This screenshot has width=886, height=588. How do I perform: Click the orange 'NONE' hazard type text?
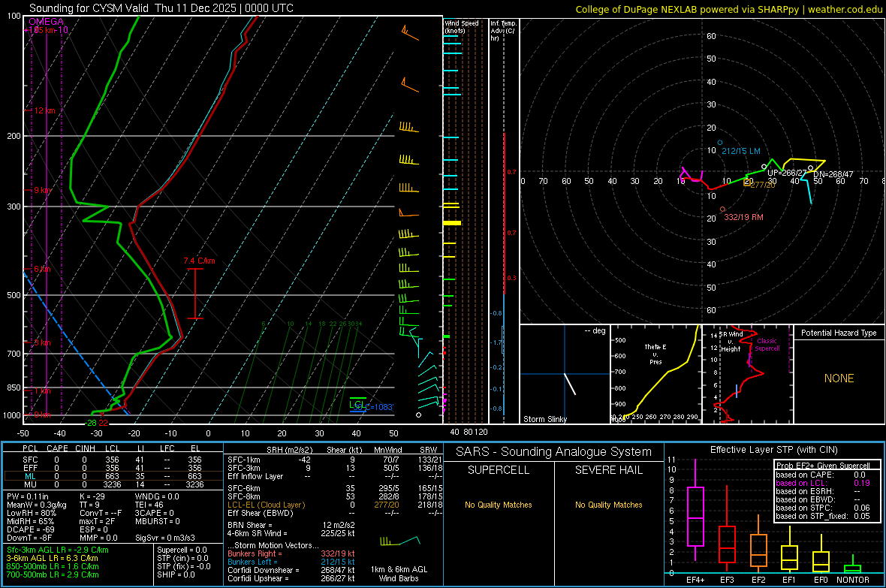[x=839, y=378]
